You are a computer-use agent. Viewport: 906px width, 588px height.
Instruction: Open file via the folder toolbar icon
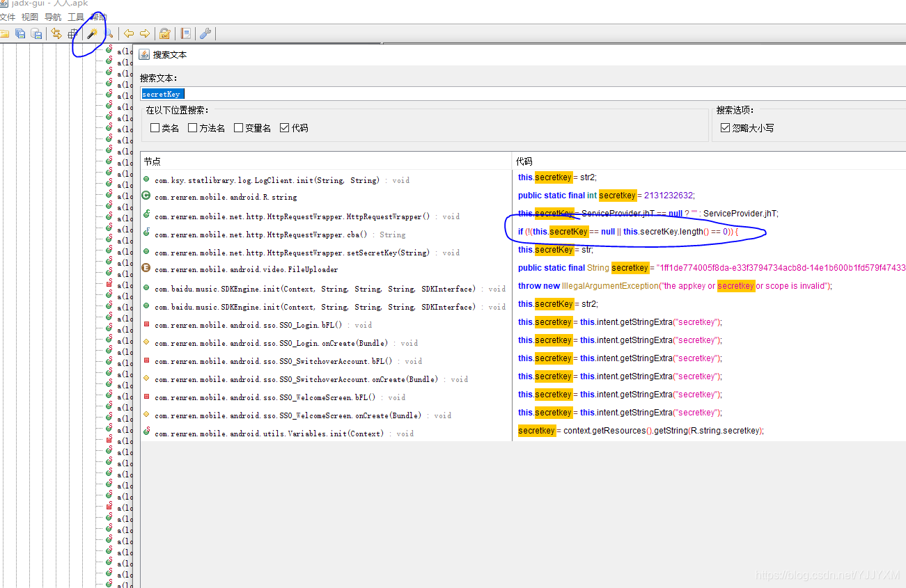tap(5, 33)
